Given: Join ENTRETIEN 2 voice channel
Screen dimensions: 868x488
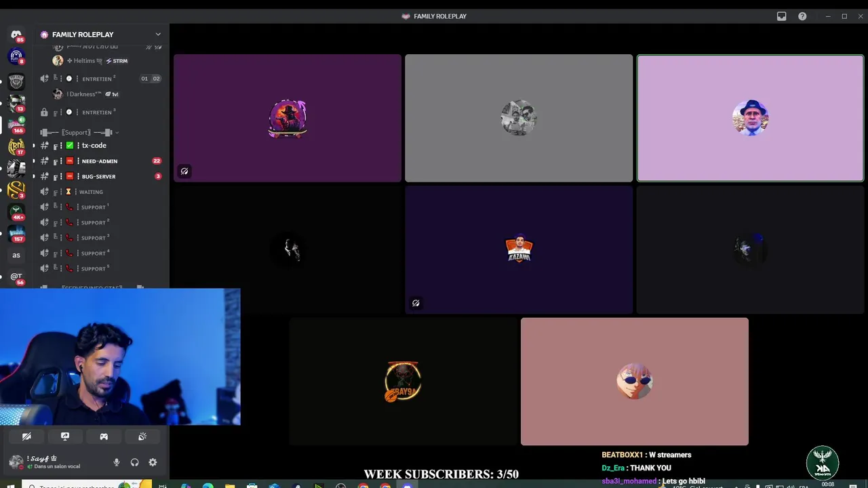Looking at the screenshot, I should coord(101,79).
